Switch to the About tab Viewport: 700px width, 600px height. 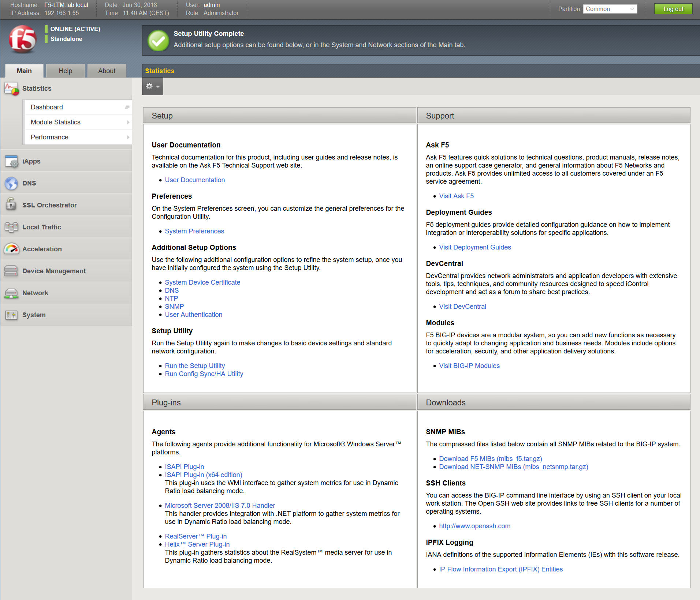(107, 71)
